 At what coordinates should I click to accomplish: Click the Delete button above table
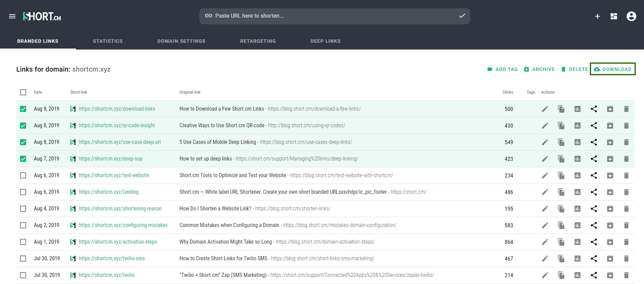click(575, 69)
